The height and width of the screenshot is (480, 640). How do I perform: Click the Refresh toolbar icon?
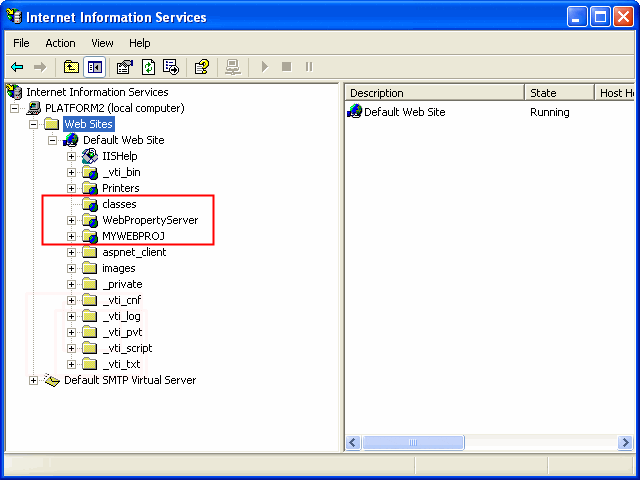148,67
